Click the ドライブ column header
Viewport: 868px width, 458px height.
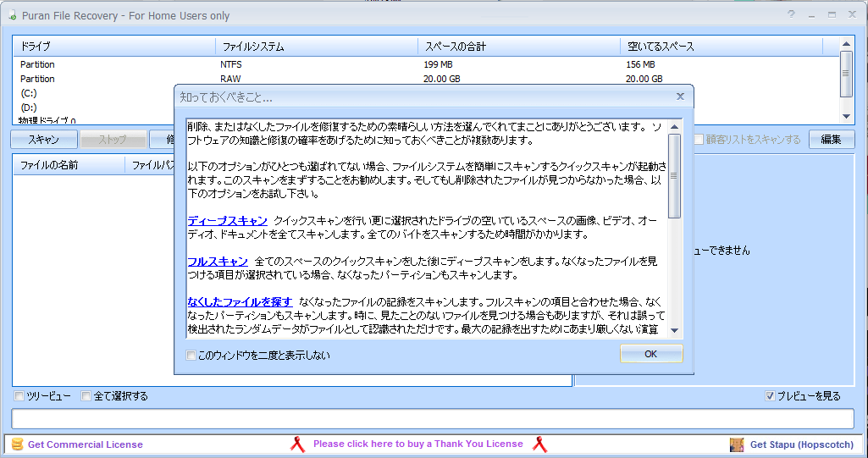point(114,47)
